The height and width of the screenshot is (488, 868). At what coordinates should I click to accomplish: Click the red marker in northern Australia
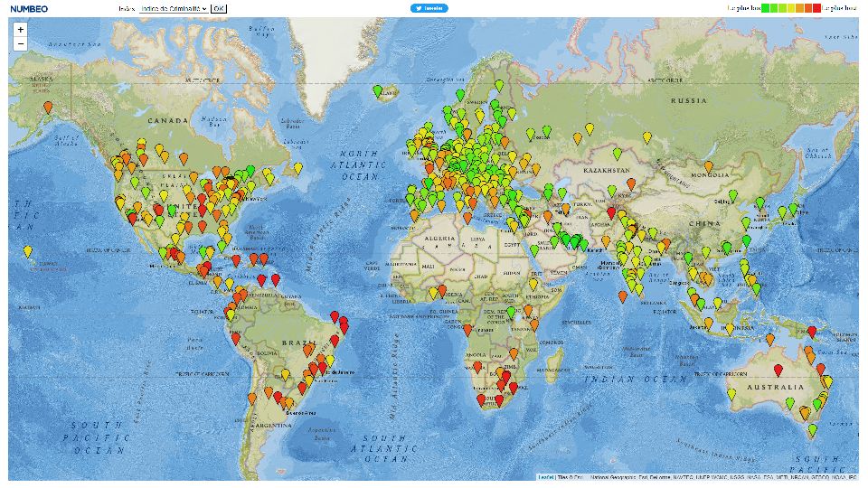(x=812, y=331)
